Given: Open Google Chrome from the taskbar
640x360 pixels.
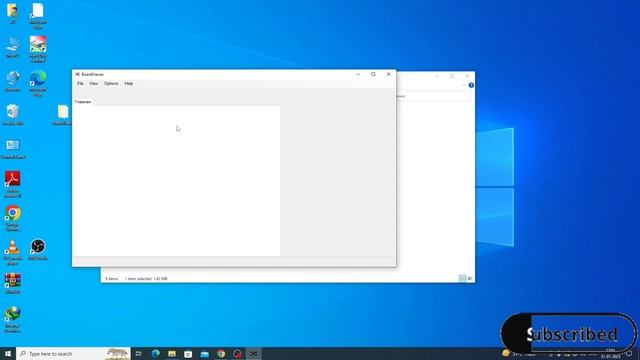Looking at the screenshot, I should [221, 353].
